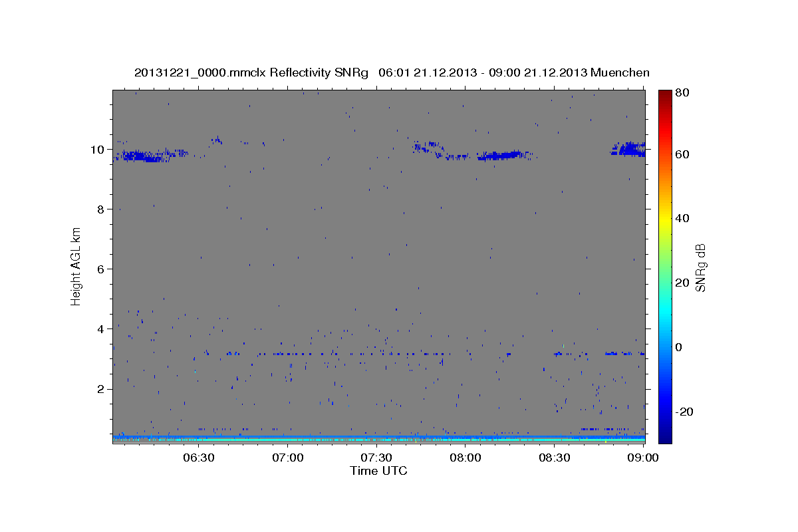Click colorbar value label 60
This screenshot has height=532, width=798.
pos(682,154)
